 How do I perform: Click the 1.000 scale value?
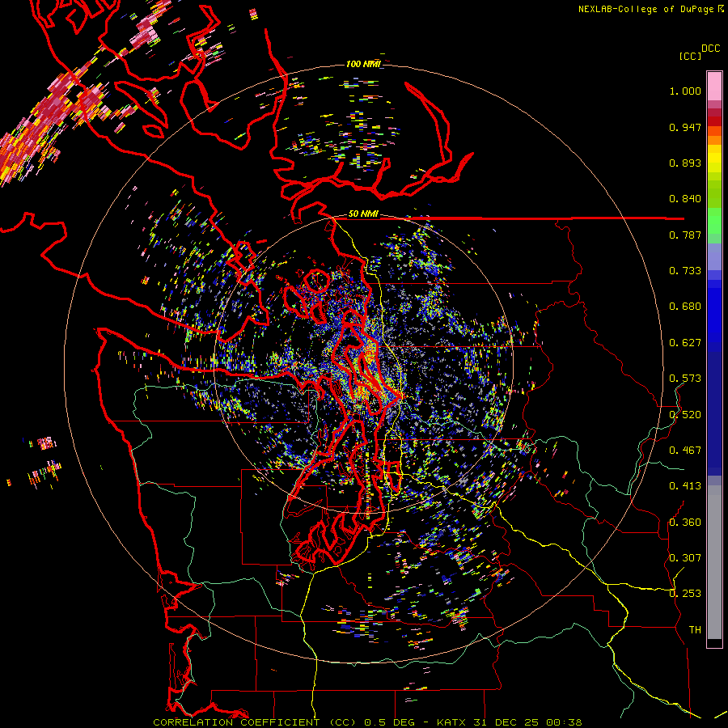point(685,91)
